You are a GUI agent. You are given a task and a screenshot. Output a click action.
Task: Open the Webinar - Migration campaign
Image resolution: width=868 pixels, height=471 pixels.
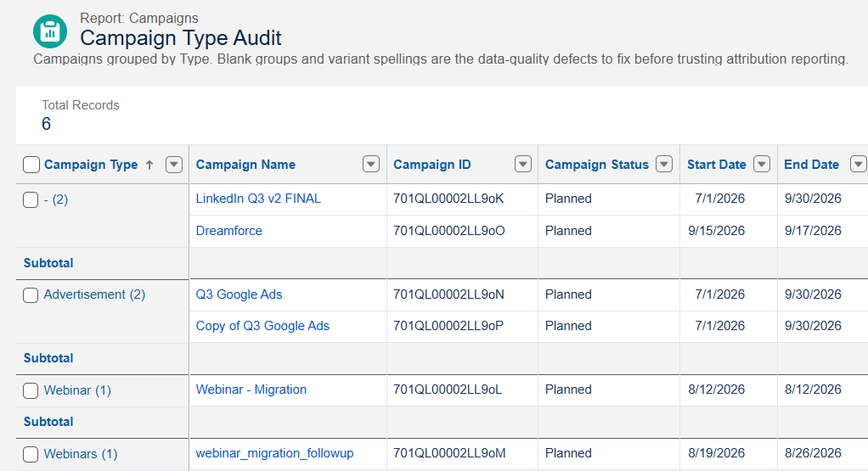pos(251,390)
